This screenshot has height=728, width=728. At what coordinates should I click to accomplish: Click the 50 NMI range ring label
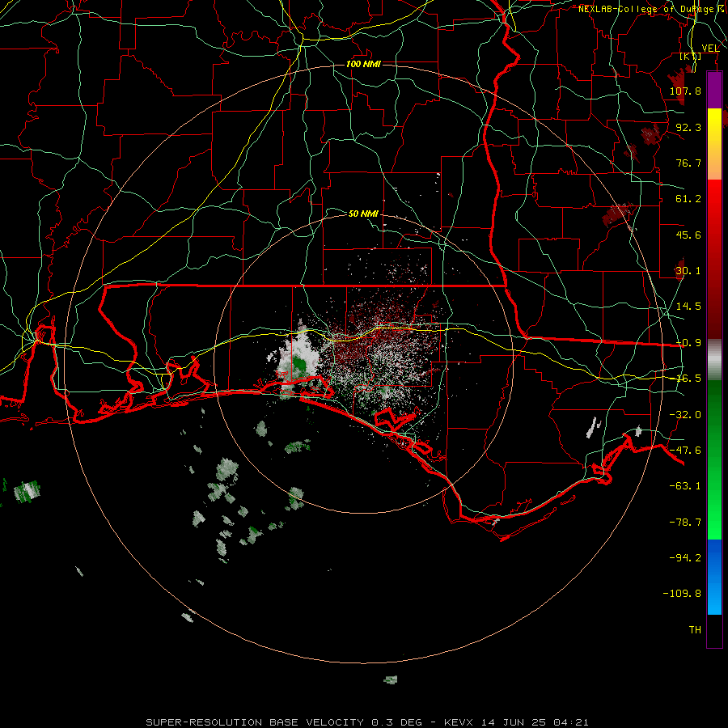pyautogui.click(x=363, y=214)
